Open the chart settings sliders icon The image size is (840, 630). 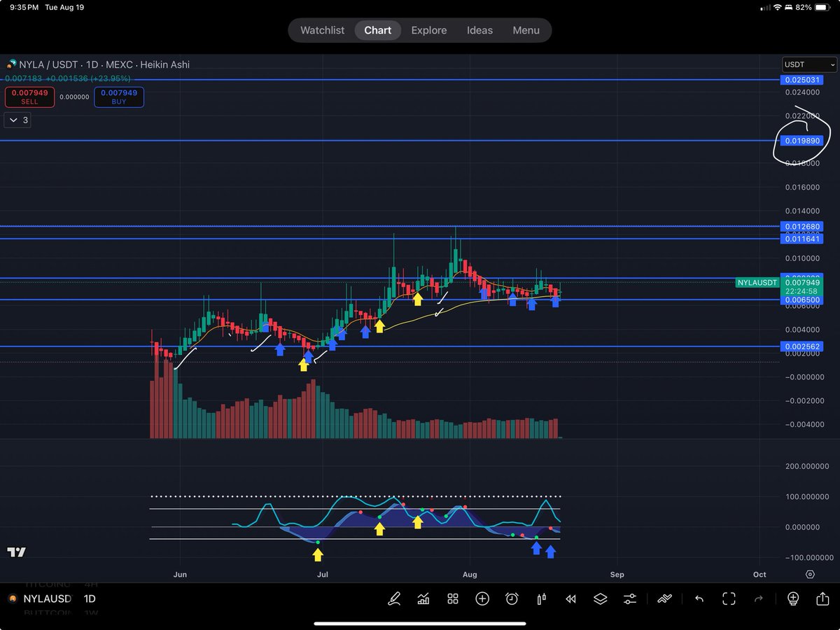tap(630, 598)
